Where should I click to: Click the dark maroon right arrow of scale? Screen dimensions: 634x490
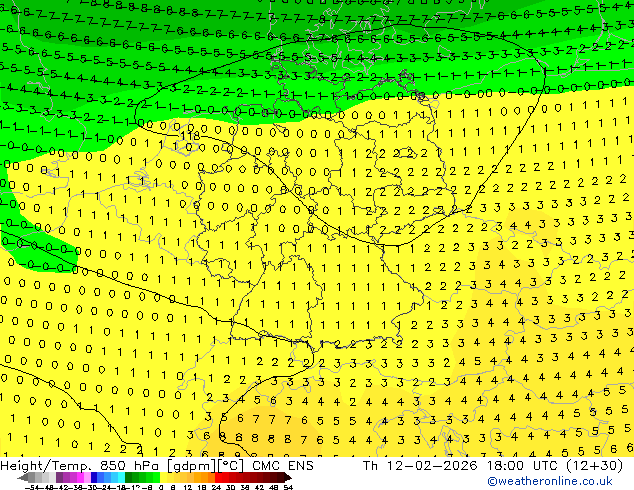coord(287,477)
